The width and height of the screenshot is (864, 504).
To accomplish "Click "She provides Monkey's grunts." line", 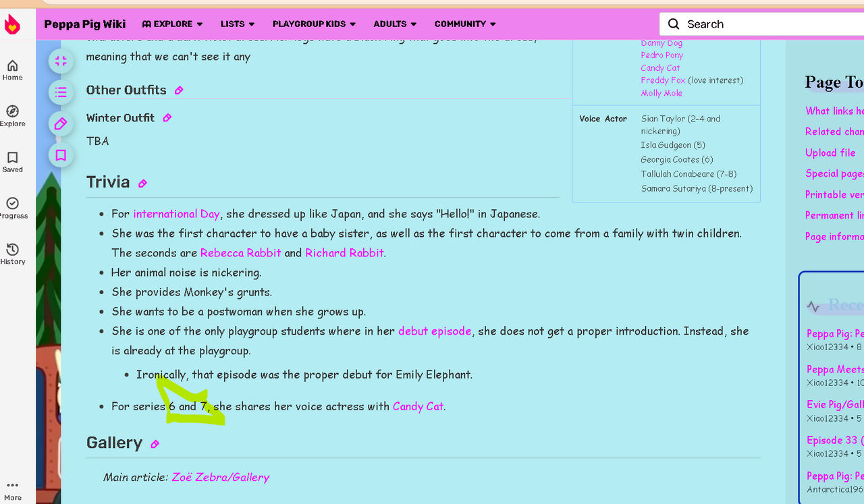I will point(192,292).
